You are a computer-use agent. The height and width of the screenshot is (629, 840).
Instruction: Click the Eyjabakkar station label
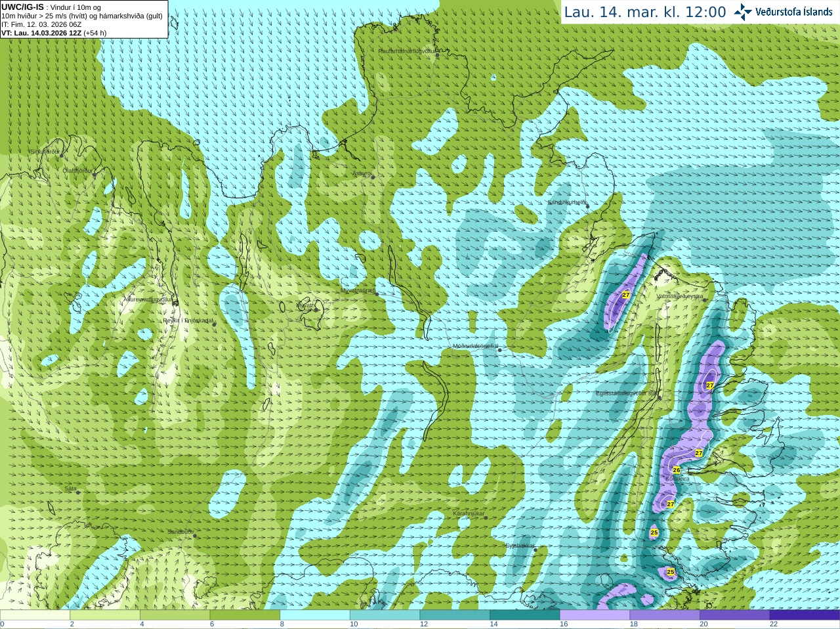click(x=519, y=546)
